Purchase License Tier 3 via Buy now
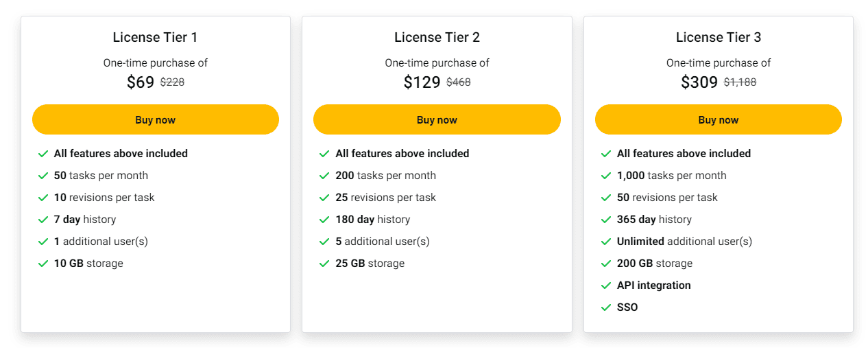The height and width of the screenshot is (348, 868). click(718, 119)
